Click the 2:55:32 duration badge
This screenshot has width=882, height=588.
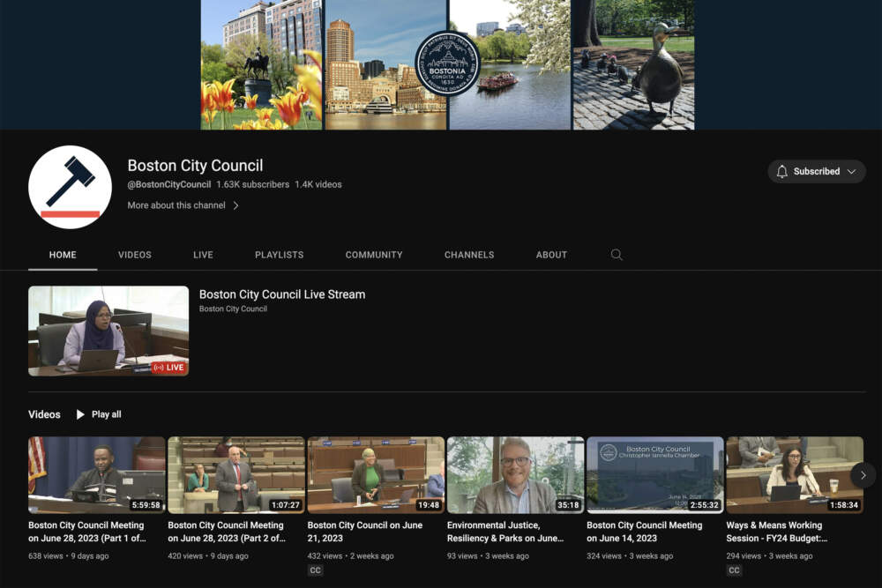pyautogui.click(x=704, y=505)
